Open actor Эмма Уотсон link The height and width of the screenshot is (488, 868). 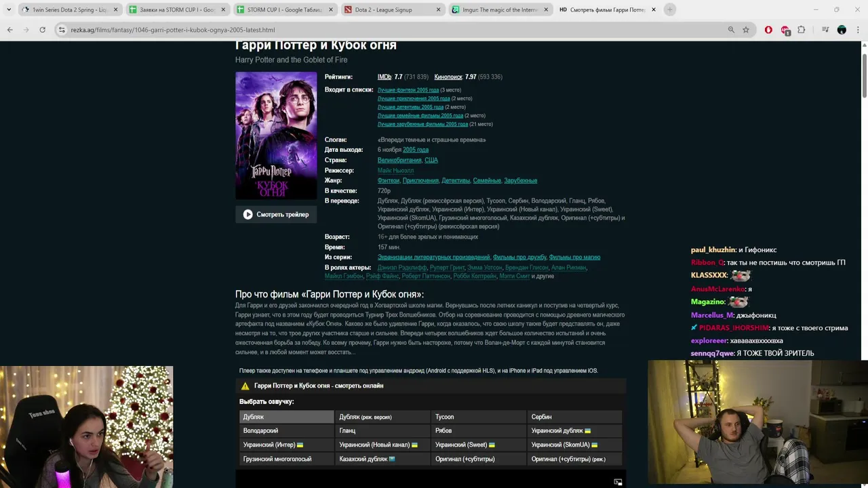[486, 267]
